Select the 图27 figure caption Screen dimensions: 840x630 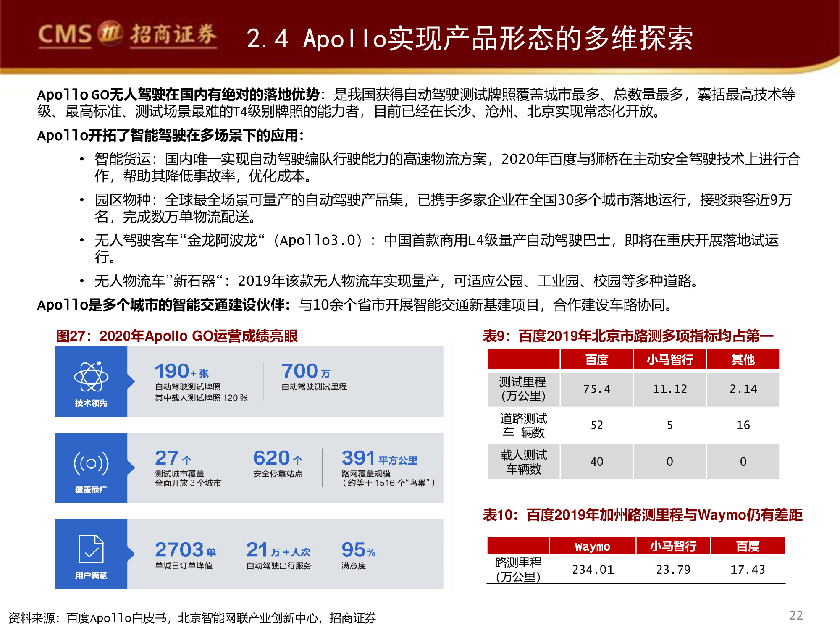point(177,336)
